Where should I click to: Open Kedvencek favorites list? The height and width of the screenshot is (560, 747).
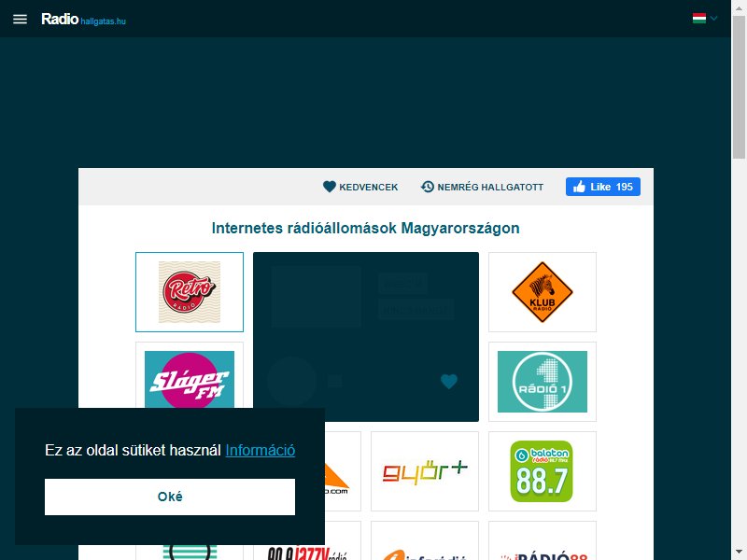pos(360,187)
